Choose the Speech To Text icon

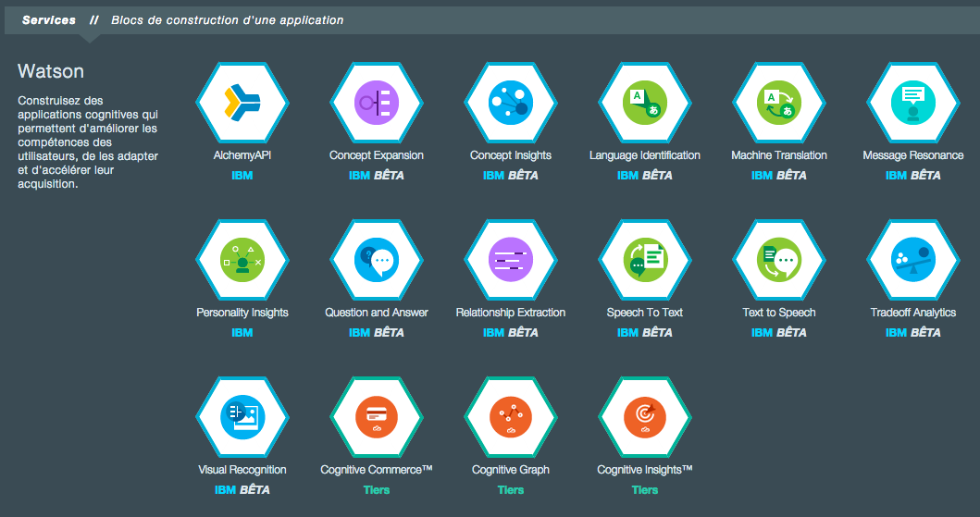(x=645, y=260)
